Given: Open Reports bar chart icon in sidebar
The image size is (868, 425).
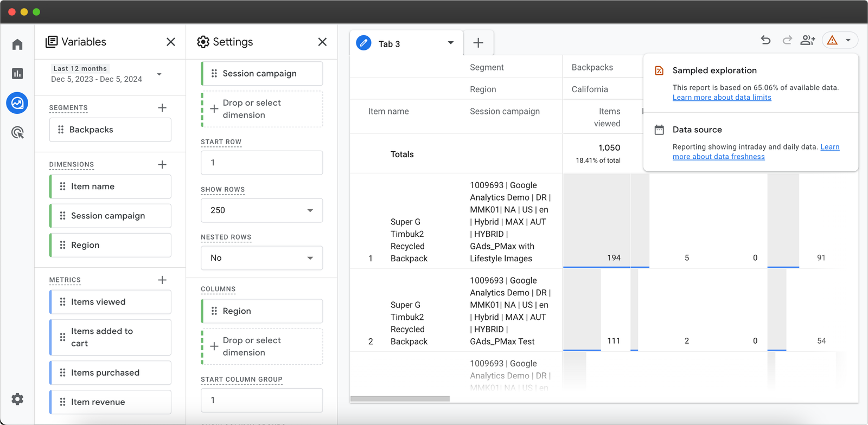Looking at the screenshot, I should pos(17,74).
